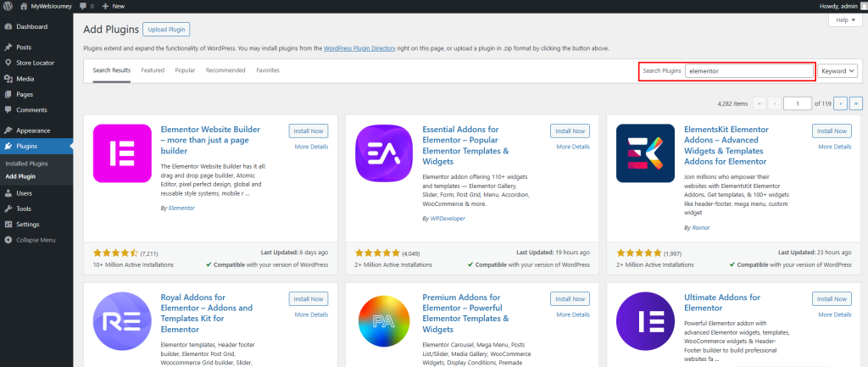The image size is (868, 367).
Task: Click Essential Addons plugin icon
Action: pos(384,153)
